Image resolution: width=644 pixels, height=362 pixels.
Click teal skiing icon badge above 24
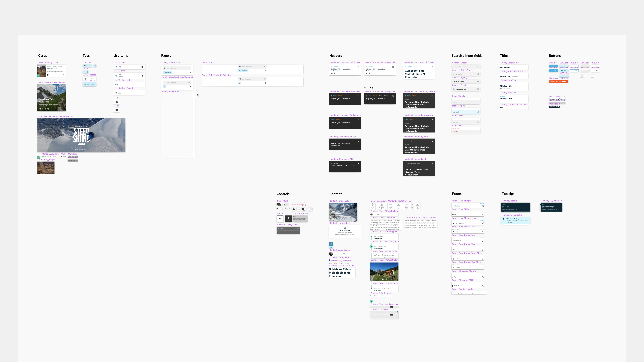[331, 244]
